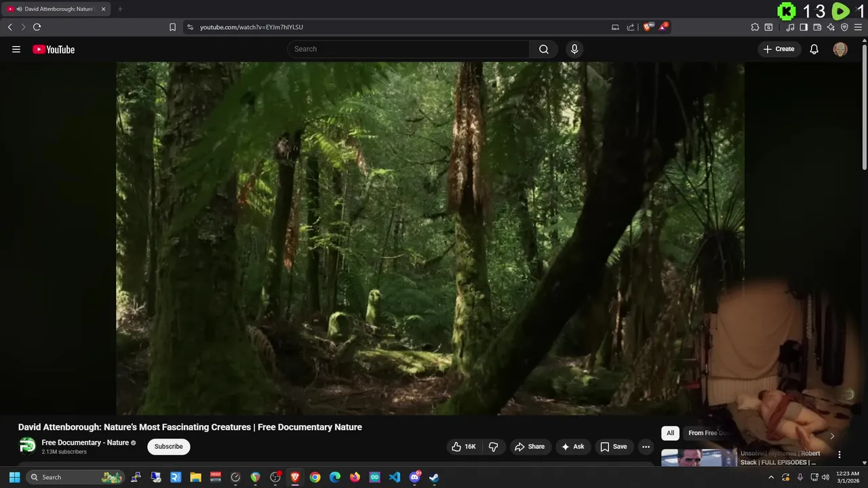The height and width of the screenshot is (488, 868).
Task: Open Brave playlist music note icon
Action: [x=790, y=27]
